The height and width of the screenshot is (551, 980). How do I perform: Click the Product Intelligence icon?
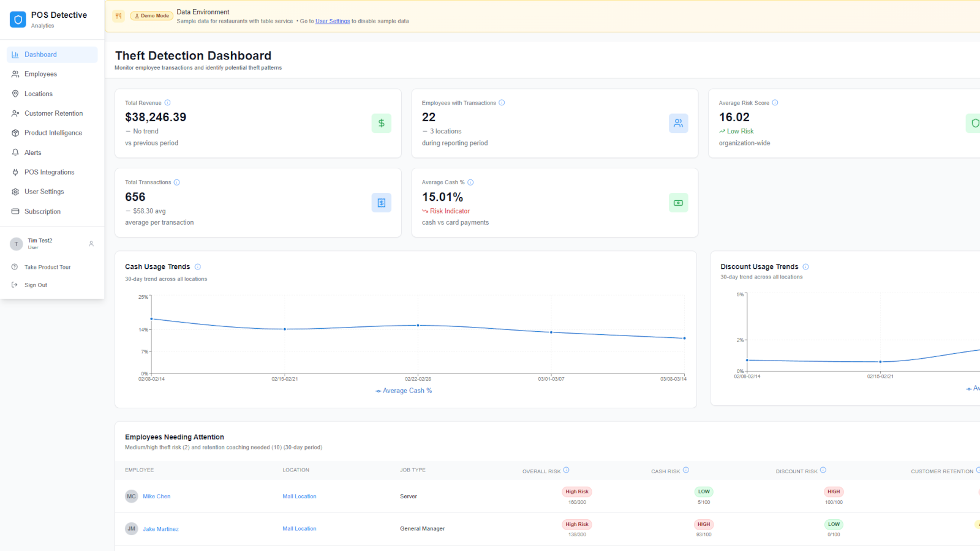click(15, 132)
